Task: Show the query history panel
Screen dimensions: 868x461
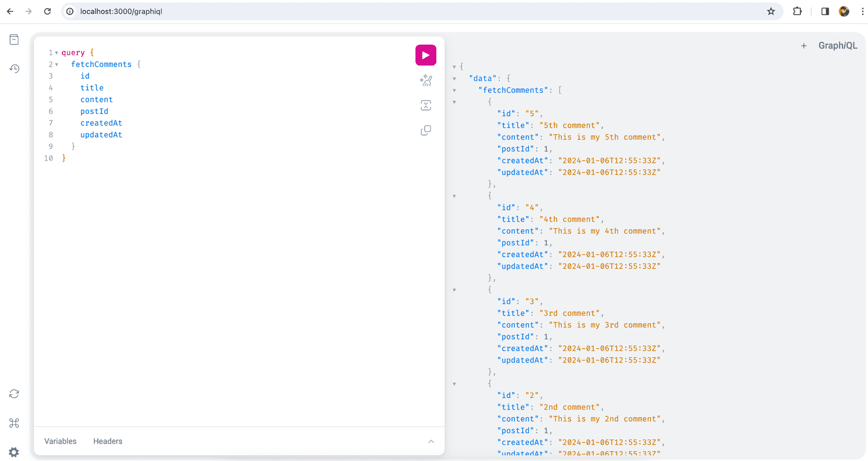Action: (x=14, y=68)
